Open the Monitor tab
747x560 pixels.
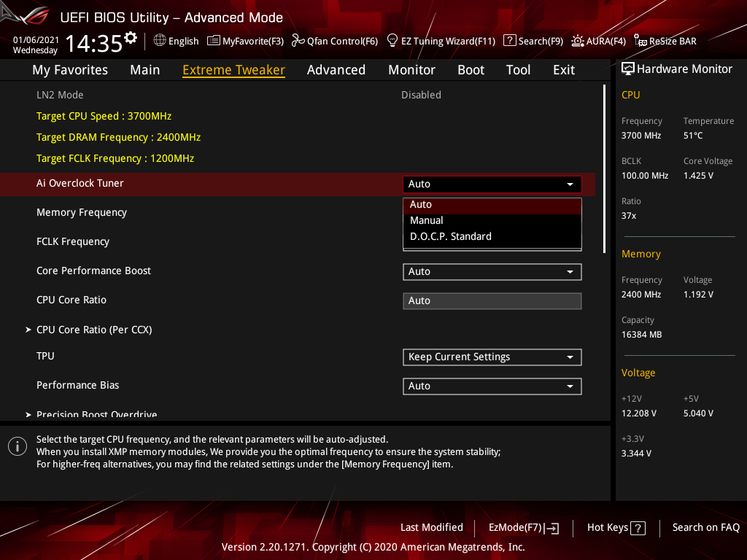411,70
